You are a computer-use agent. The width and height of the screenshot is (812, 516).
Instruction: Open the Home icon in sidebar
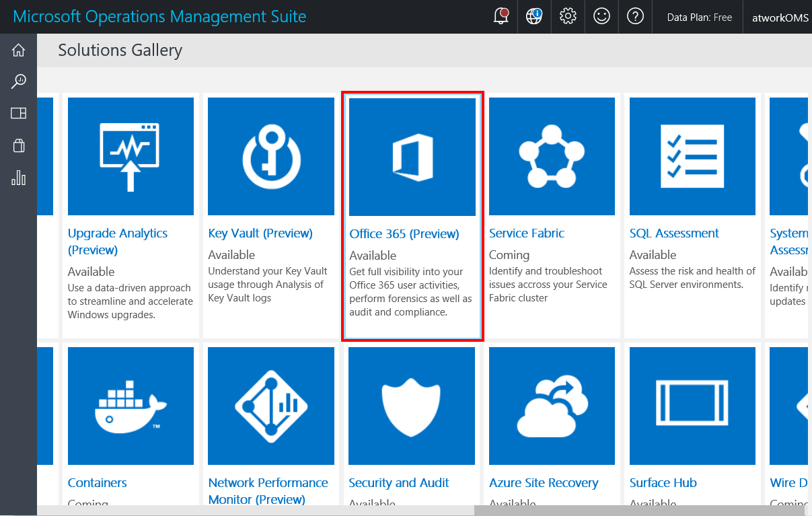[18, 50]
